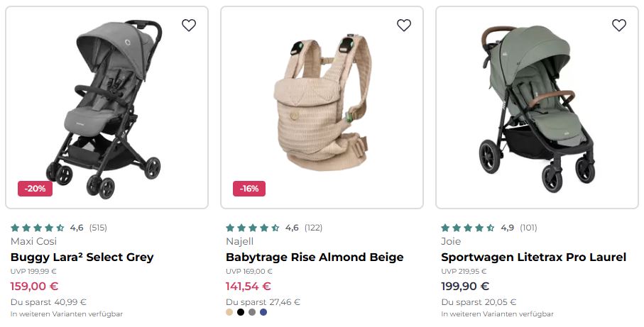Select the black color swatch
This screenshot has height=327, width=644.
(x=241, y=312)
